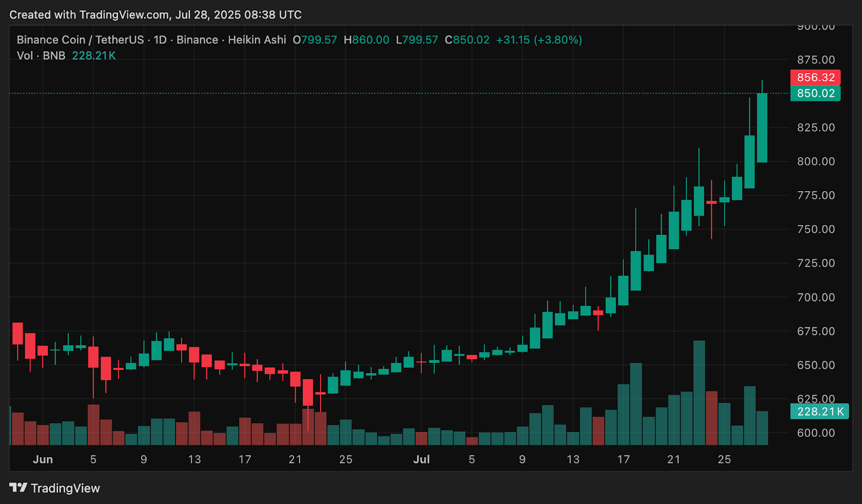Click the change value +31.15 (+3.80%)

click(x=539, y=40)
